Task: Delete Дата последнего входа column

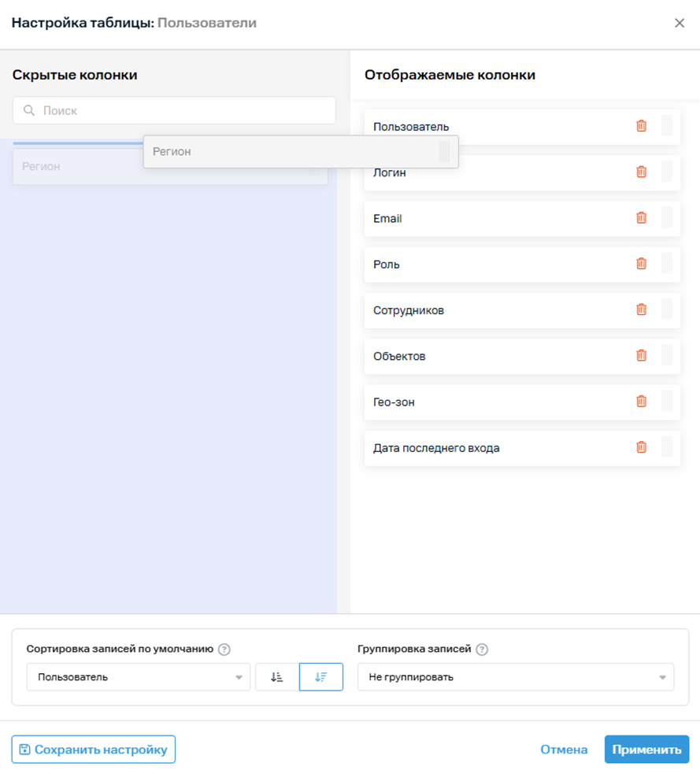Action: click(x=641, y=447)
